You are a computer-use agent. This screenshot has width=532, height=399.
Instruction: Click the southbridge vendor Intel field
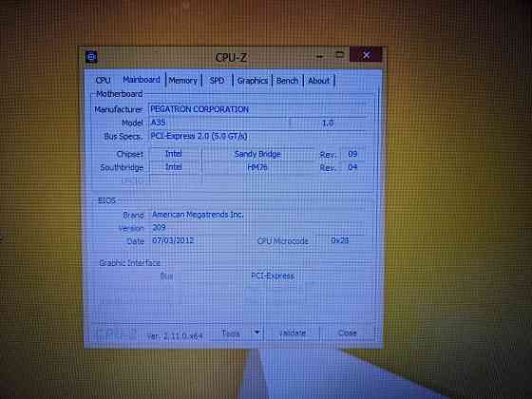point(174,167)
